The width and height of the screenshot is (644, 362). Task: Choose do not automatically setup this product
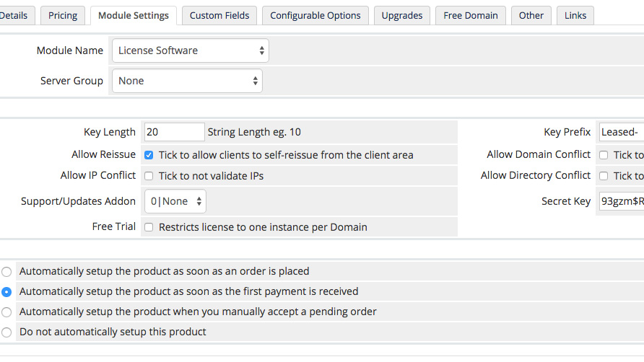[6, 332]
